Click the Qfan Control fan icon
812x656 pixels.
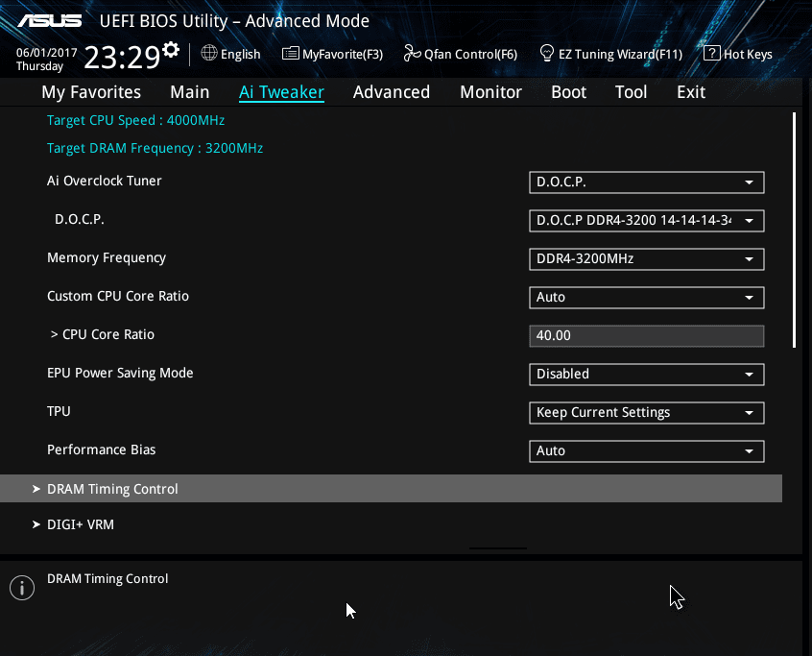point(412,53)
